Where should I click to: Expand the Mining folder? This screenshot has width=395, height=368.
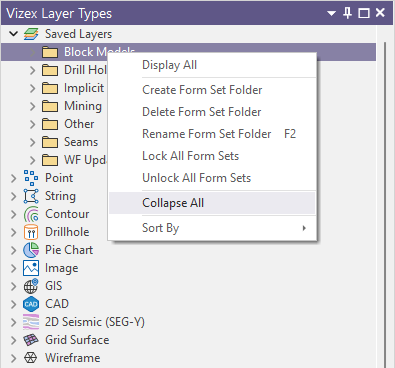(32, 106)
